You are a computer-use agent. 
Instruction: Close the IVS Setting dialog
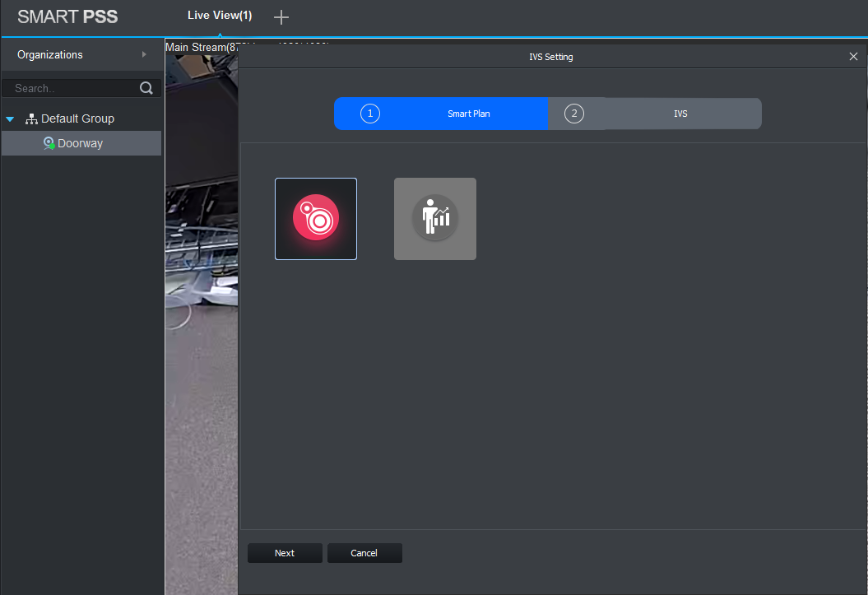[853, 57]
